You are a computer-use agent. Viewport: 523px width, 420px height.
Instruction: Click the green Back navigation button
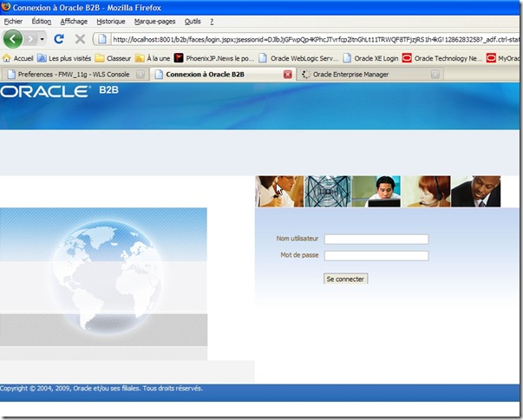pyautogui.click(x=13, y=39)
